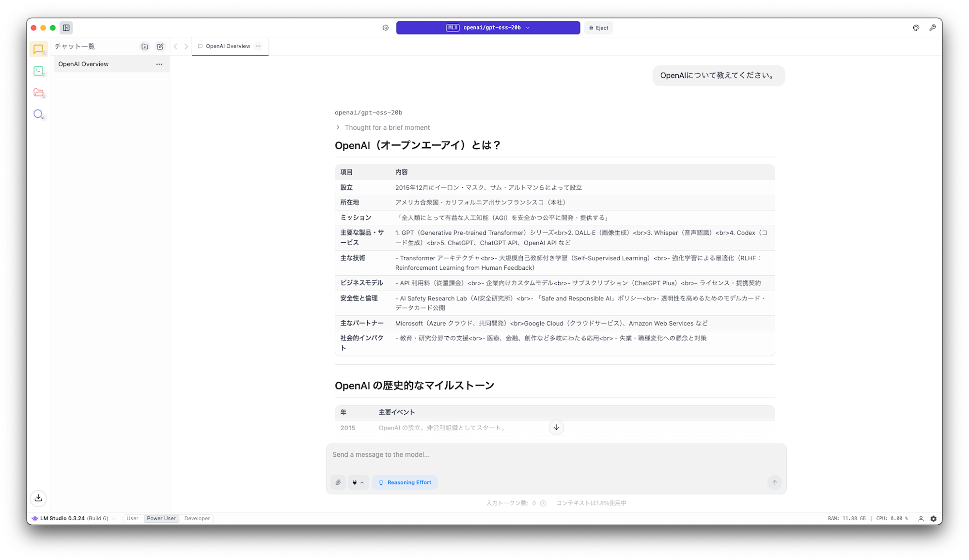Click the 主要イベント column header
The height and width of the screenshot is (560, 969).
[397, 412]
